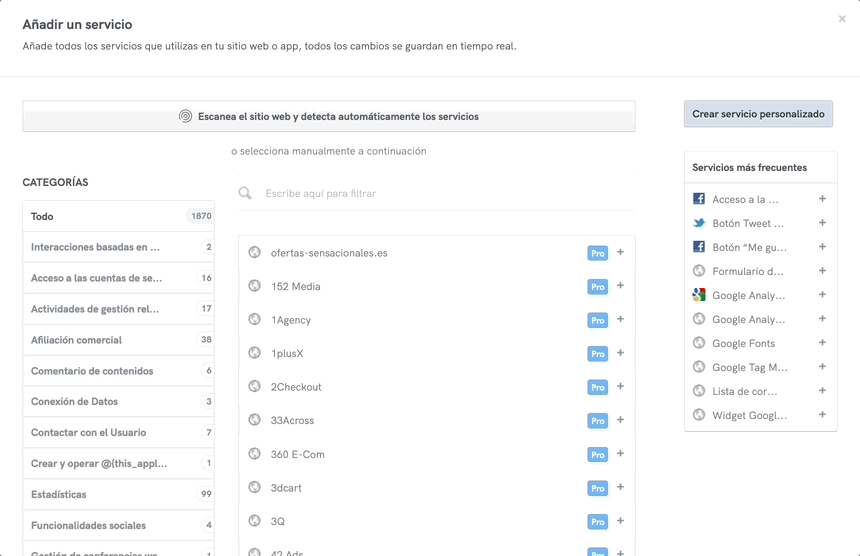Click the Pro badge on 3dcart
Screen dimensions: 860x556
click(x=597, y=488)
